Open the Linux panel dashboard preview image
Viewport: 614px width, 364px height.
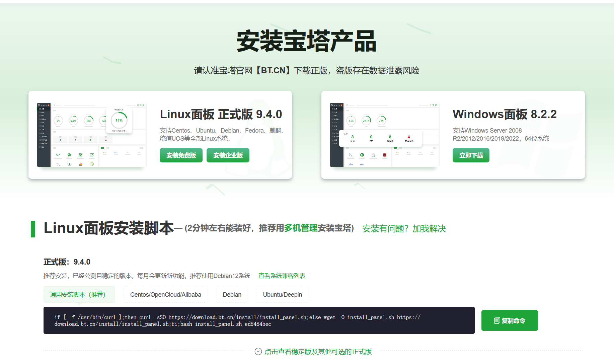(x=91, y=135)
